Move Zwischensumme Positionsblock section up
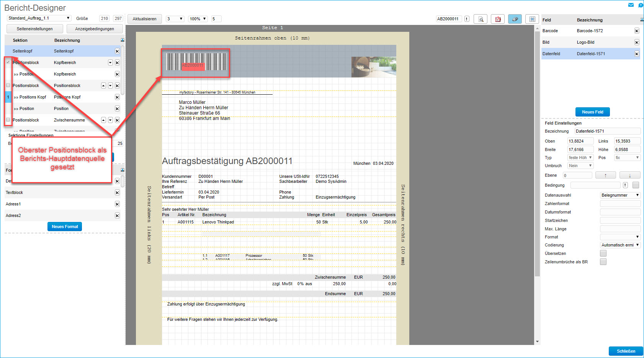 point(103,120)
